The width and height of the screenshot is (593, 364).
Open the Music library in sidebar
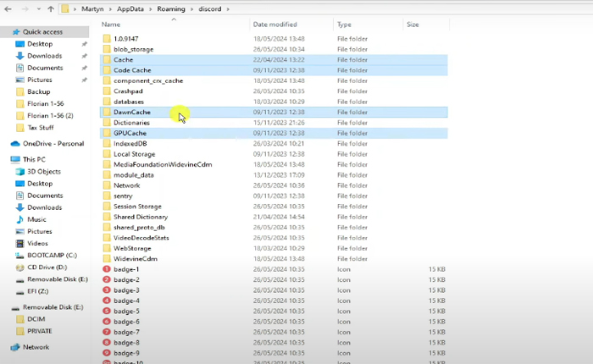pyautogui.click(x=37, y=219)
